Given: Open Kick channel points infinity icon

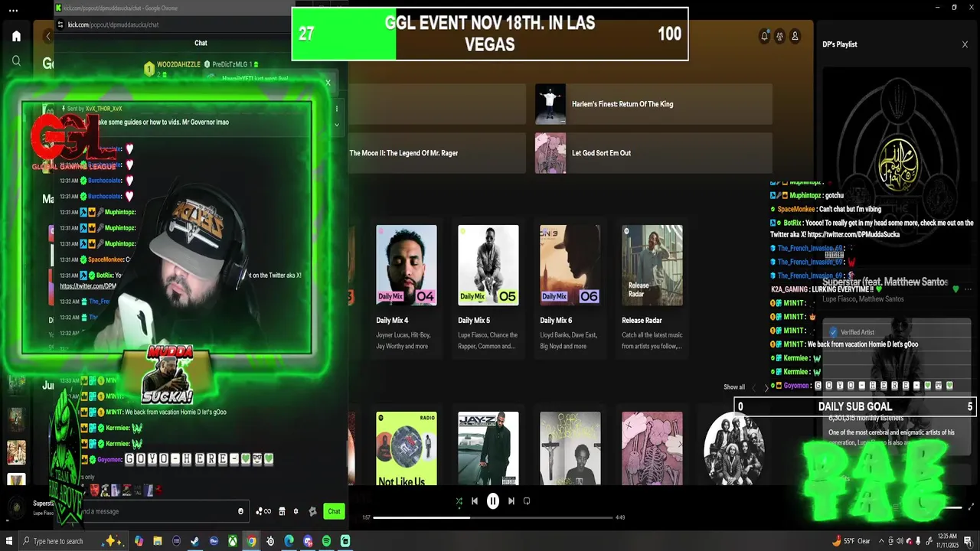Looking at the screenshot, I should coord(263,511).
